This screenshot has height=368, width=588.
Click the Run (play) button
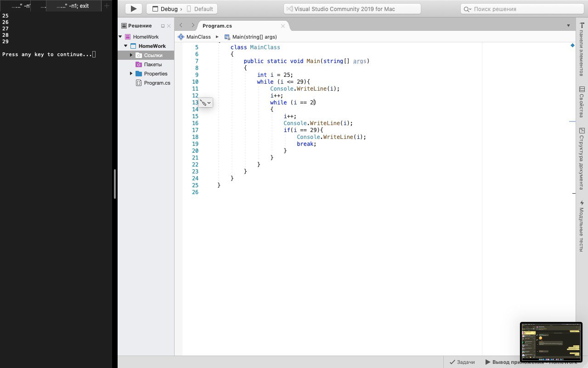(134, 9)
